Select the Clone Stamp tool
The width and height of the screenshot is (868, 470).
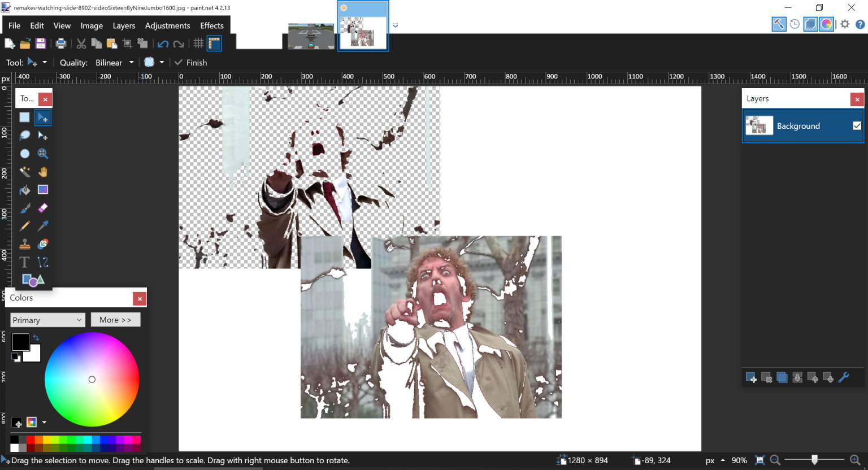point(24,244)
